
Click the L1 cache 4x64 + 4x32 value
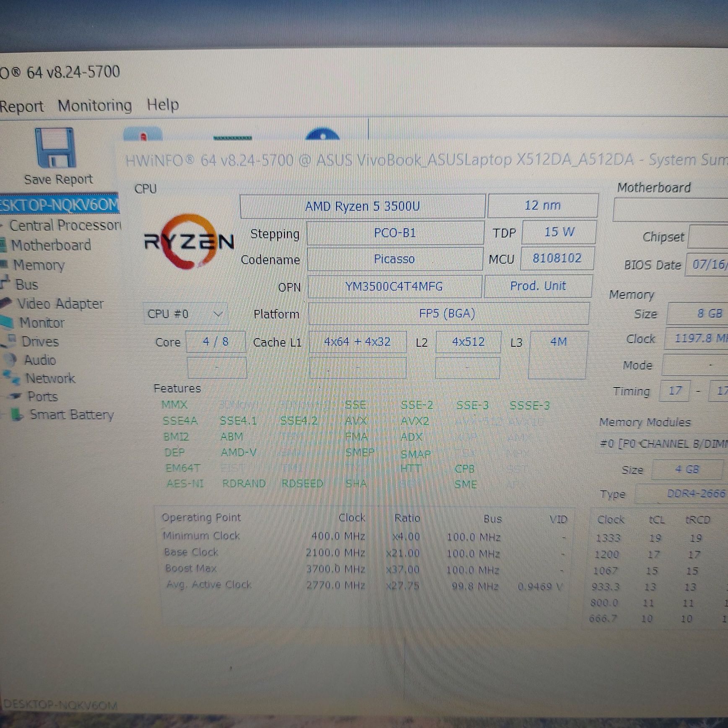click(x=357, y=342)
